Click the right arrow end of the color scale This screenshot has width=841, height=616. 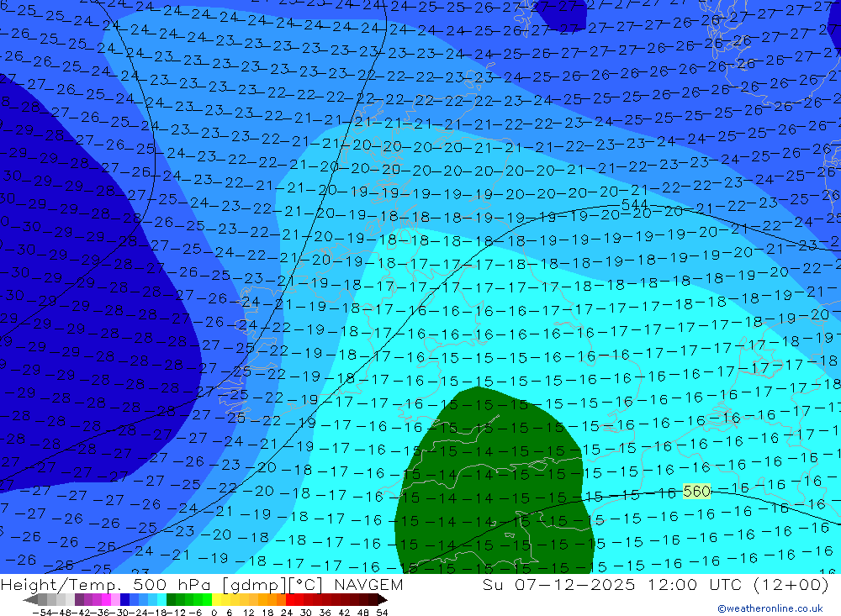(382, 600)
